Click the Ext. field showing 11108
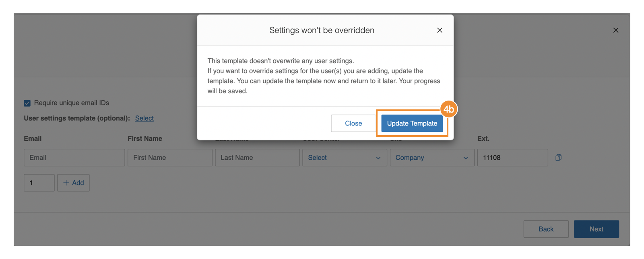 tap(512, 157)
